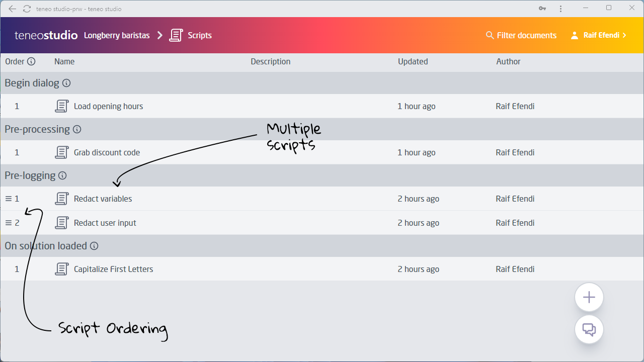Screen dimensions: 644x362
Task: Click Longberry baristas in the breadcrumb
Action: coord(117,35)
